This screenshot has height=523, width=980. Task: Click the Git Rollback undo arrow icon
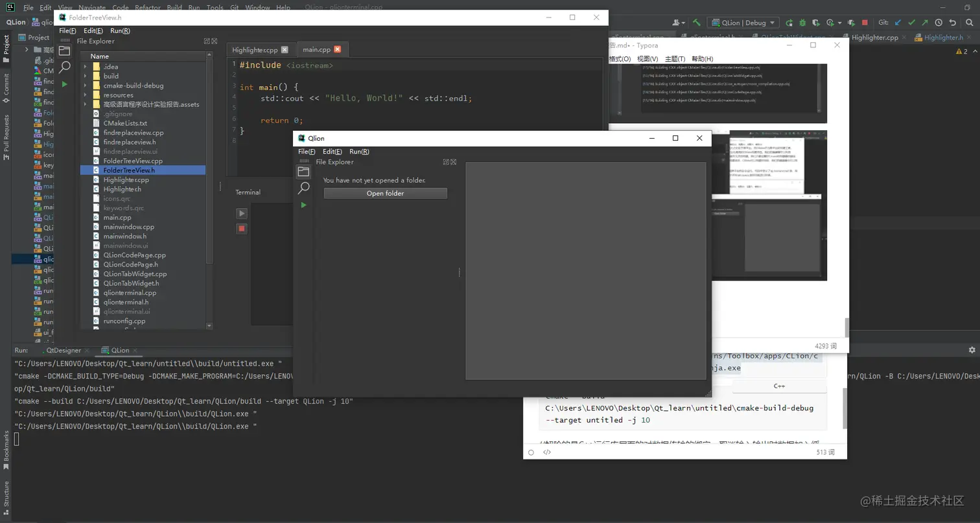[953, 23]
